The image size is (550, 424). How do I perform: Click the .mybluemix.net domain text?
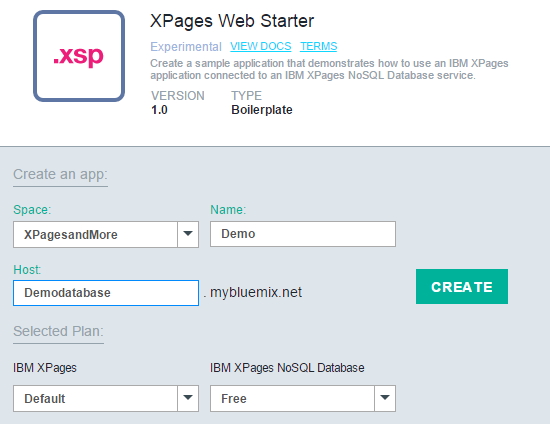click(x=253, y=292)
